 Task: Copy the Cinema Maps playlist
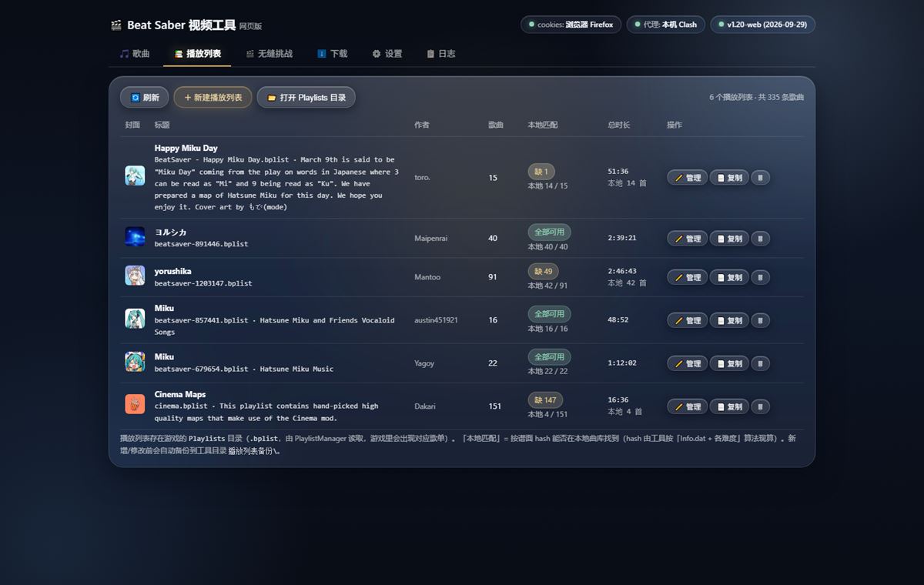tap(729, 406)
